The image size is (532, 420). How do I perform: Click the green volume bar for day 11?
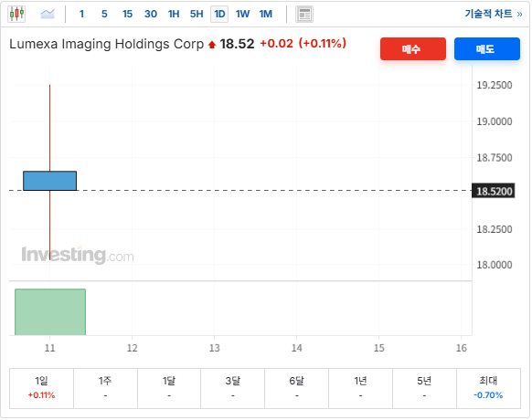(50, 312)
